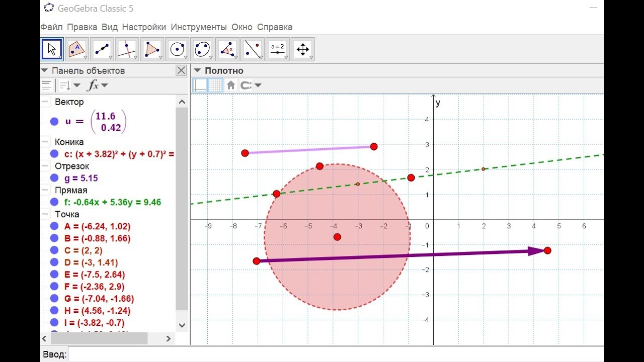The image size is (644, 362).
Task: Toggle grid display in canvas style bar
Action: (x=215, y=85)
